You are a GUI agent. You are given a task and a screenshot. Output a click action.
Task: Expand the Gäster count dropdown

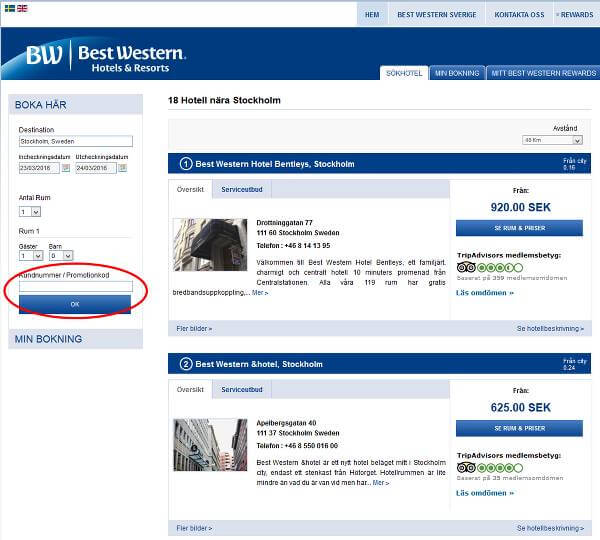tap(30, 256)
